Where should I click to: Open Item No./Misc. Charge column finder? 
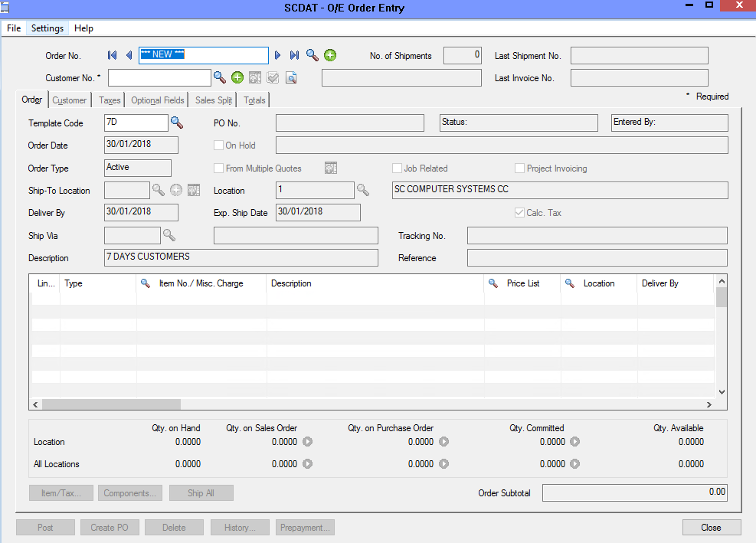click(x=146, y=283)
